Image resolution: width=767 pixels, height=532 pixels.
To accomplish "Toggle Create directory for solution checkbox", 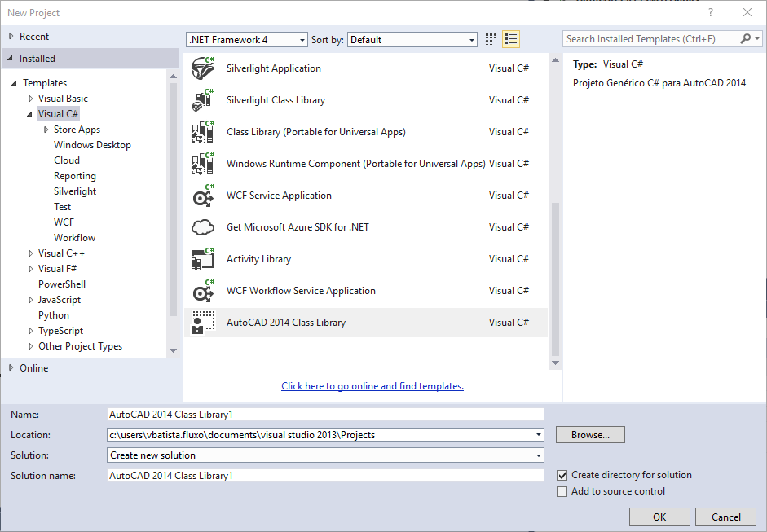I will click(x=562, y=475).
